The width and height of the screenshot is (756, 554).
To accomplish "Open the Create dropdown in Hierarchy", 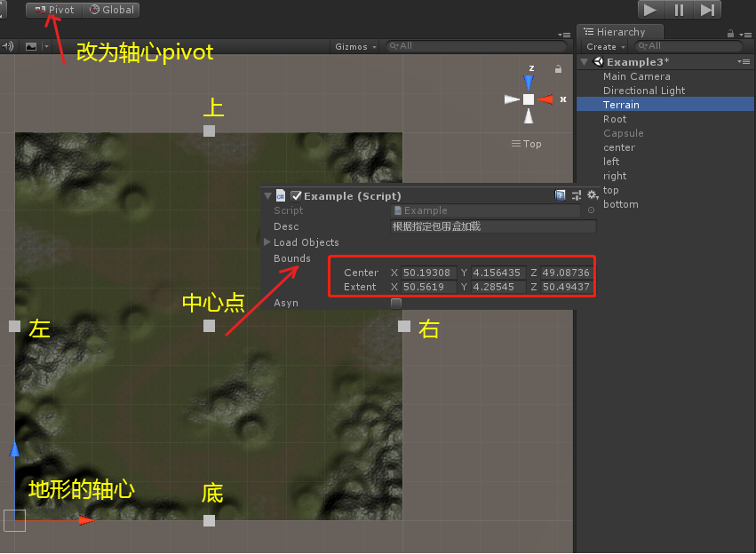I will click(x=604, y=45).
